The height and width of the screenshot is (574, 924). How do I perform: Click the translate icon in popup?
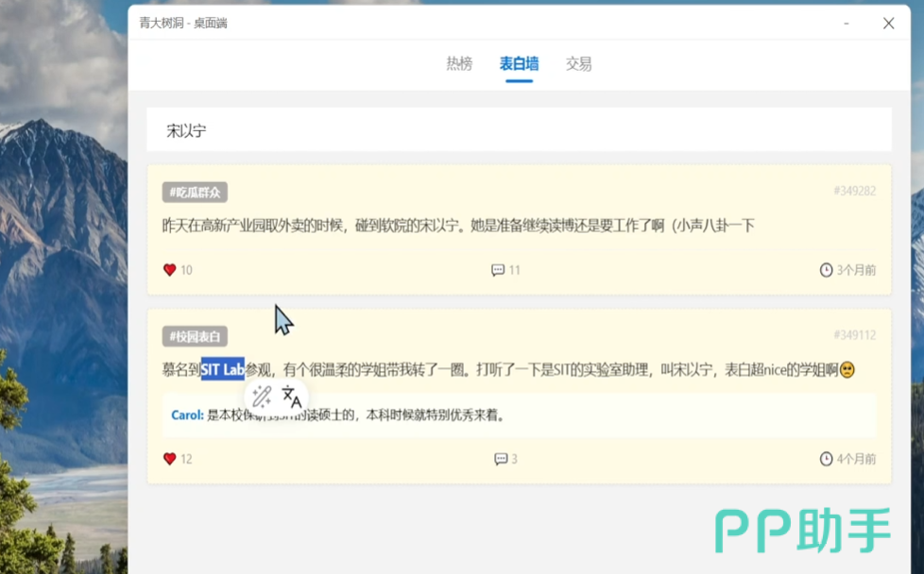click(x=292, y=397)
